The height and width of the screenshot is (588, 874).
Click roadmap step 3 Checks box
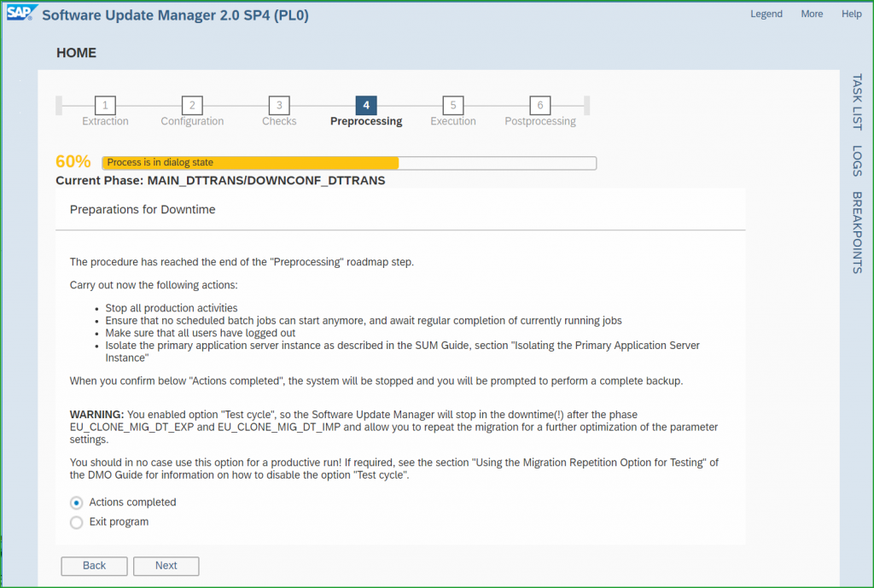(279, 105)
